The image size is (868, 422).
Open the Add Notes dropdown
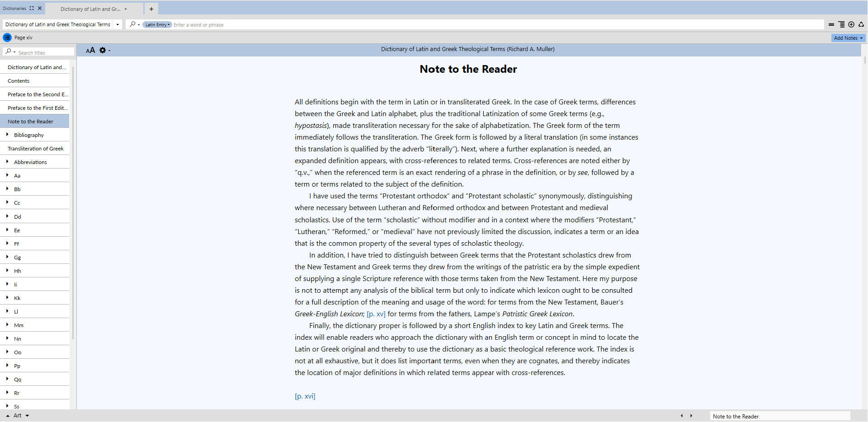pyautogui.click(x=848, y=38)
